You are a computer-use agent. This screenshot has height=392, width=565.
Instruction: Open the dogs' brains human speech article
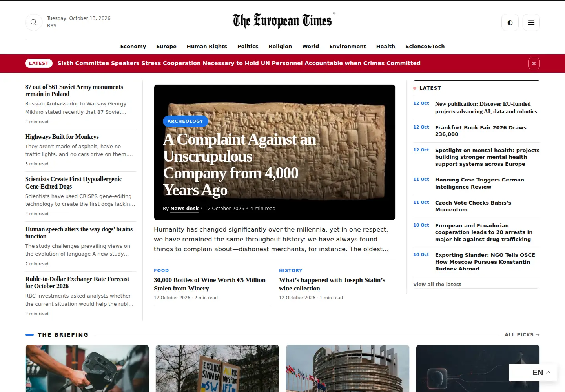(x=79, y=233)
